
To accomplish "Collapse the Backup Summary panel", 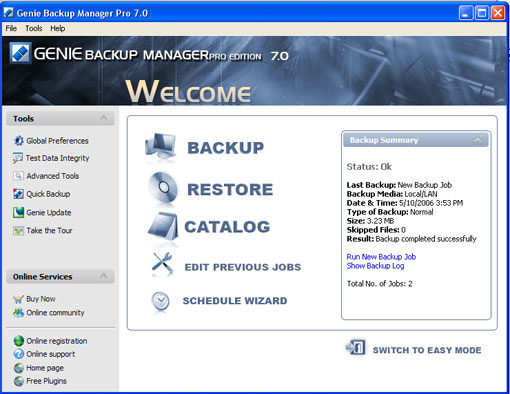I will pos(478,140).
